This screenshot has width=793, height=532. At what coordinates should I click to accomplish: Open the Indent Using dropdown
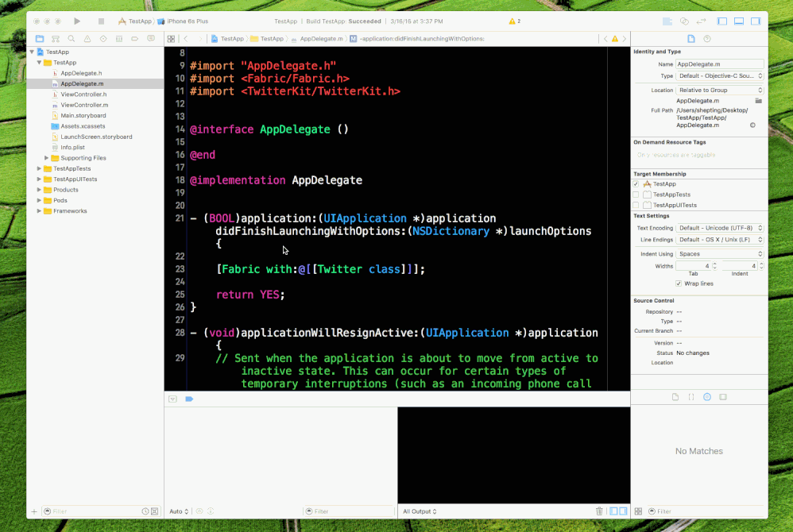coord(720,254)
